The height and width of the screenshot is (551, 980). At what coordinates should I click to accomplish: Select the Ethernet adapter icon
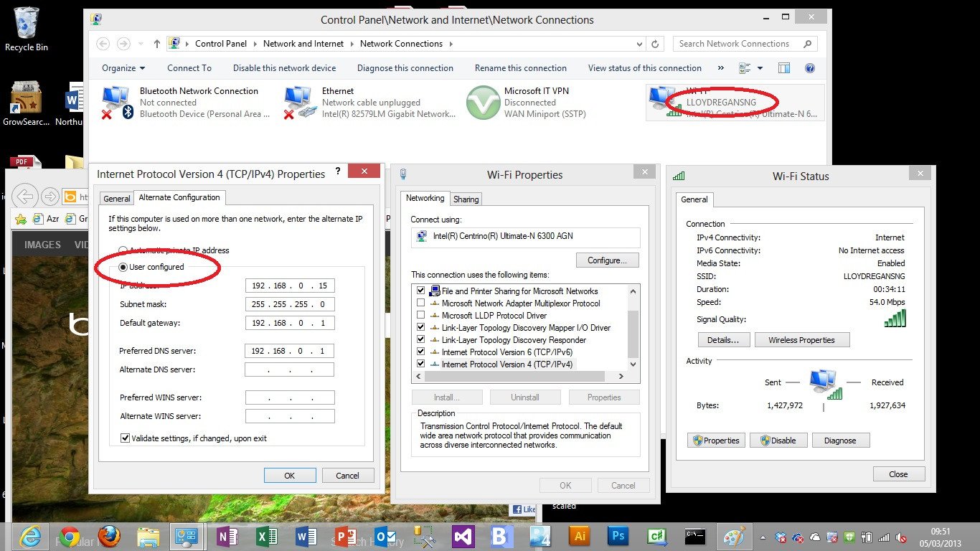pos(300,103)
